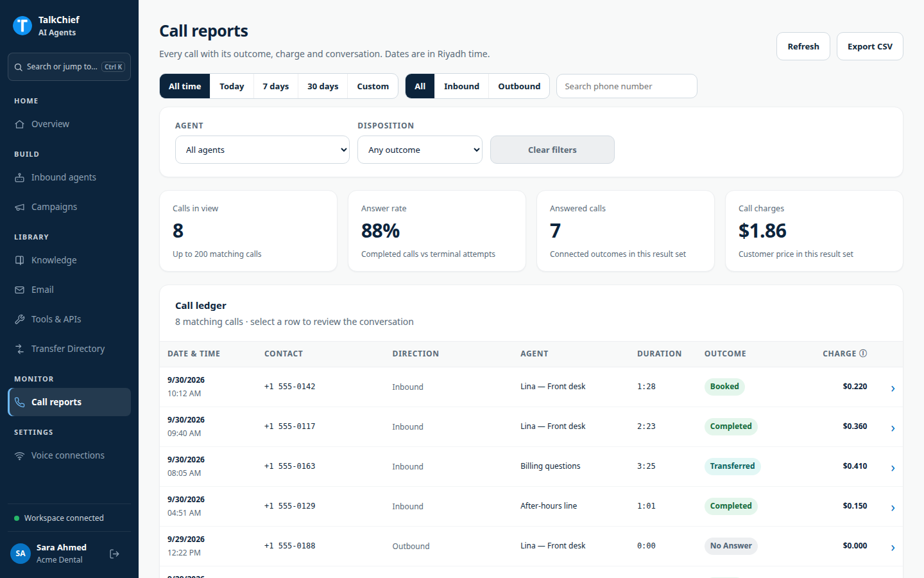Open Overview via its home icon

click(x=20, y=124)
